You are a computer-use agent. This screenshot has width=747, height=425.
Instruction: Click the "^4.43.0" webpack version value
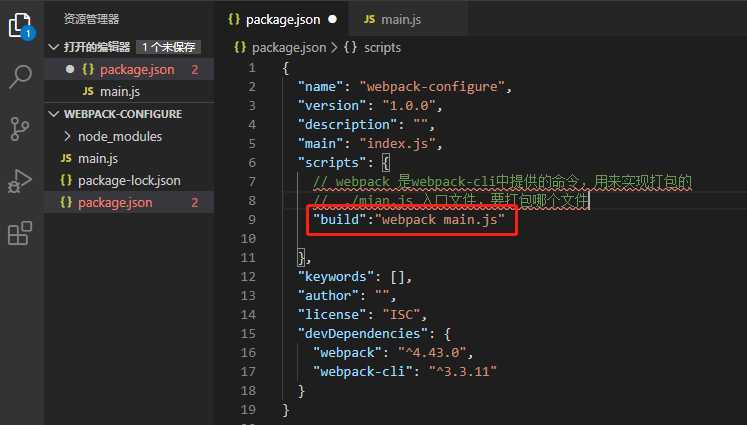click(x=432, y=353)
